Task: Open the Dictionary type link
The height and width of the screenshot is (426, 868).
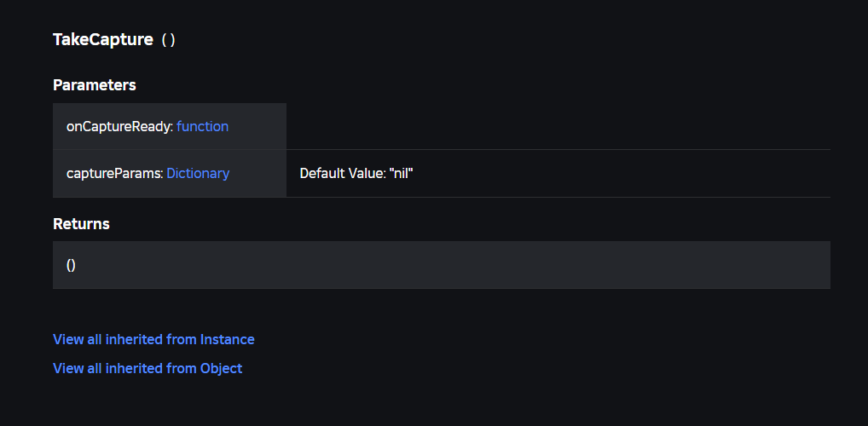Action: [198, 173]
